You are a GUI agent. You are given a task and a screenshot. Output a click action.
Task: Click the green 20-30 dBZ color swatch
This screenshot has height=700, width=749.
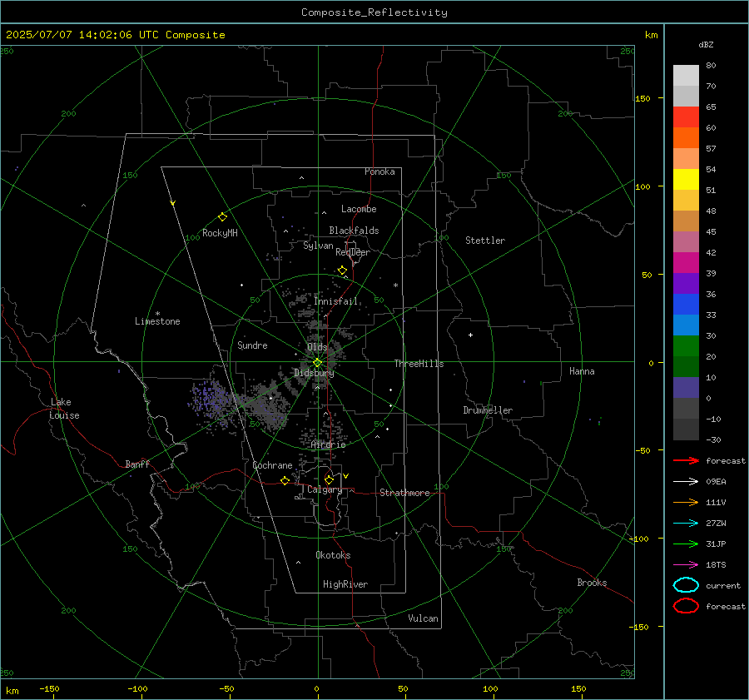pyautogui.click(x=686, y=346)
